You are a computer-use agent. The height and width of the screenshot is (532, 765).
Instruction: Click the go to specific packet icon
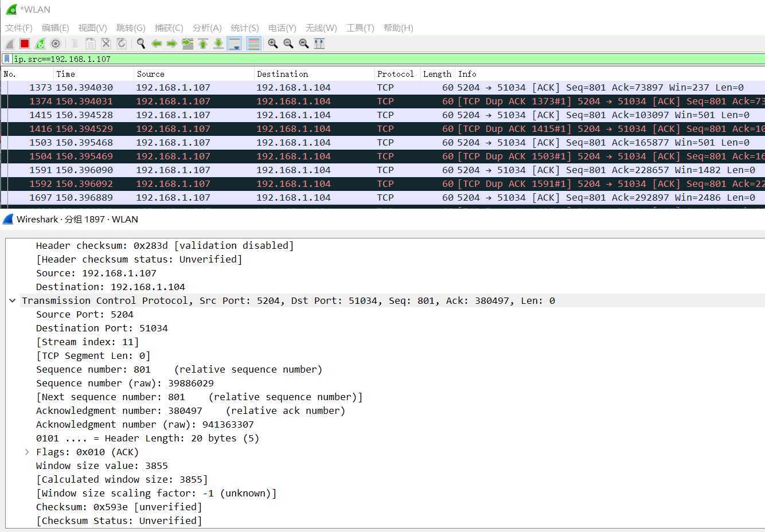pos(188,44)
